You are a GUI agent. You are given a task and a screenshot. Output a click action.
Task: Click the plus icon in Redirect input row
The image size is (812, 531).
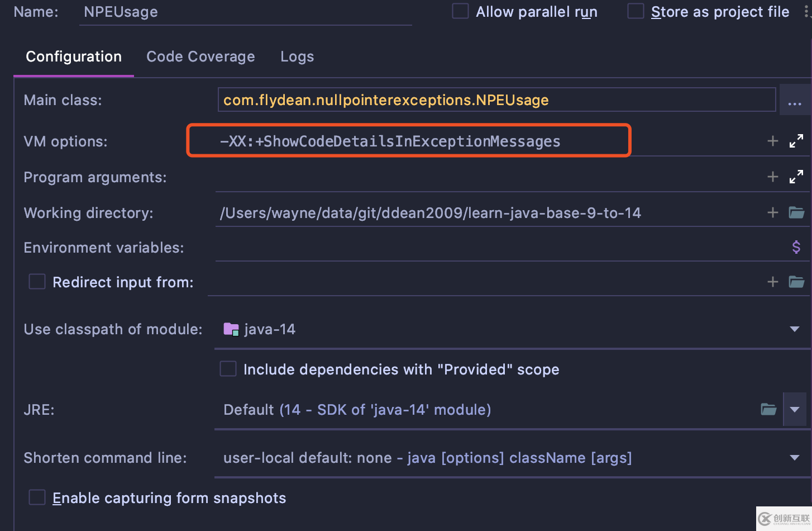[x=773, y=282]
